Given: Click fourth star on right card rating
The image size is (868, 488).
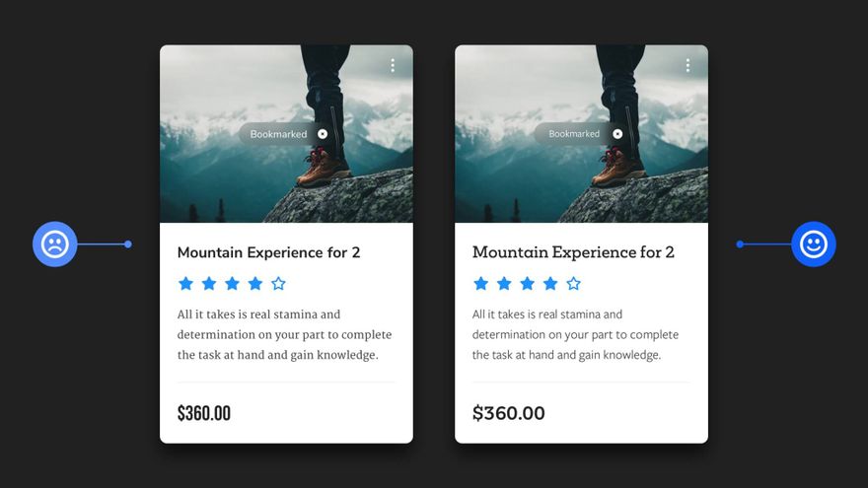Looking at the screenshot, I should click(x=550, y=284).
